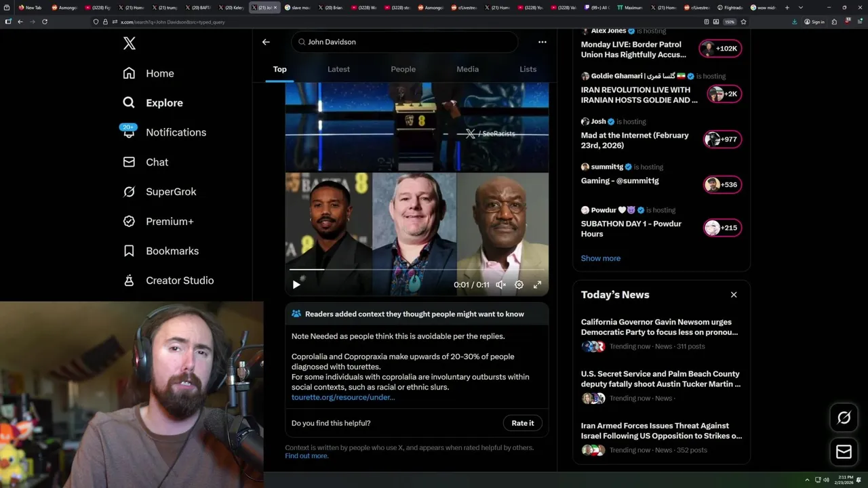Click the back arrow beside the search box
Screen dimensions: 868x488
click(x=266, y=42)
